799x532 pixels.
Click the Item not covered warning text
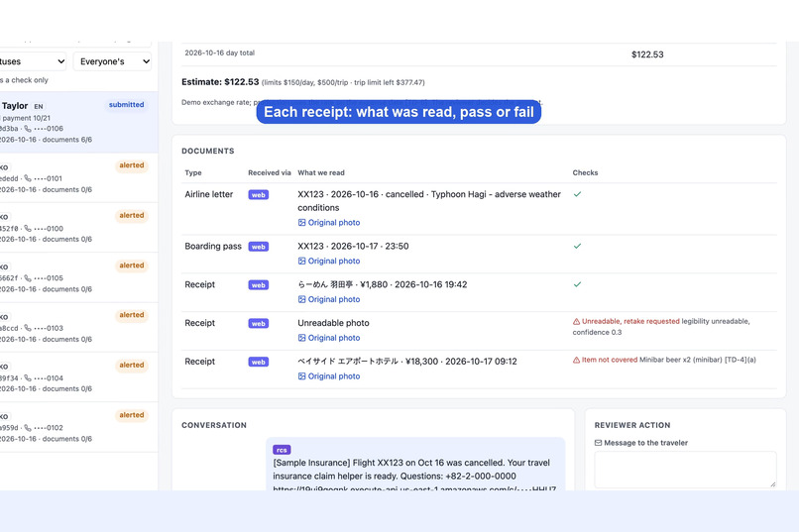tap(610, 360)
